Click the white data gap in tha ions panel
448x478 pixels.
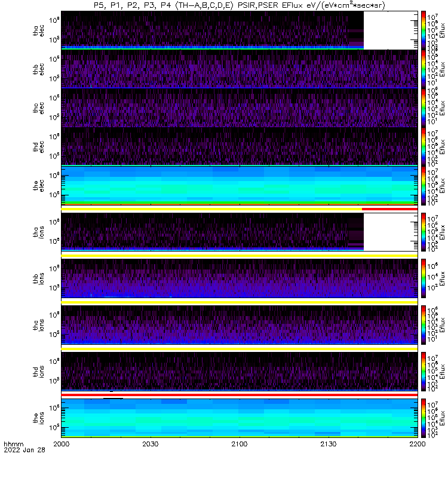point(391,232)
